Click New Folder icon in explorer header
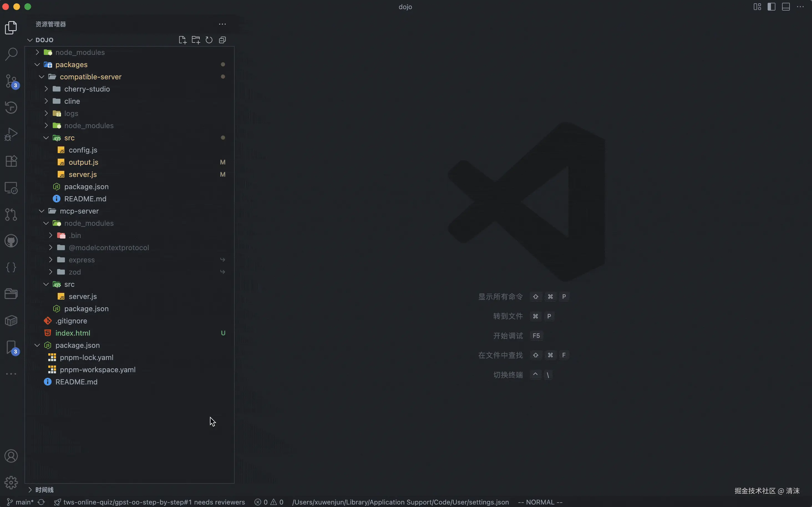Screen dimensions: 812x507 (x=196, y=40)
